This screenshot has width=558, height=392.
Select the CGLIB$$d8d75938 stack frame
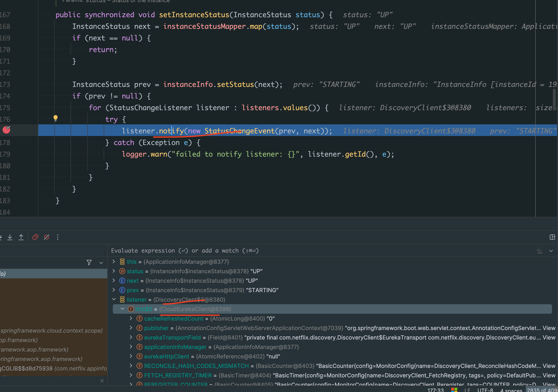(54, 368)
